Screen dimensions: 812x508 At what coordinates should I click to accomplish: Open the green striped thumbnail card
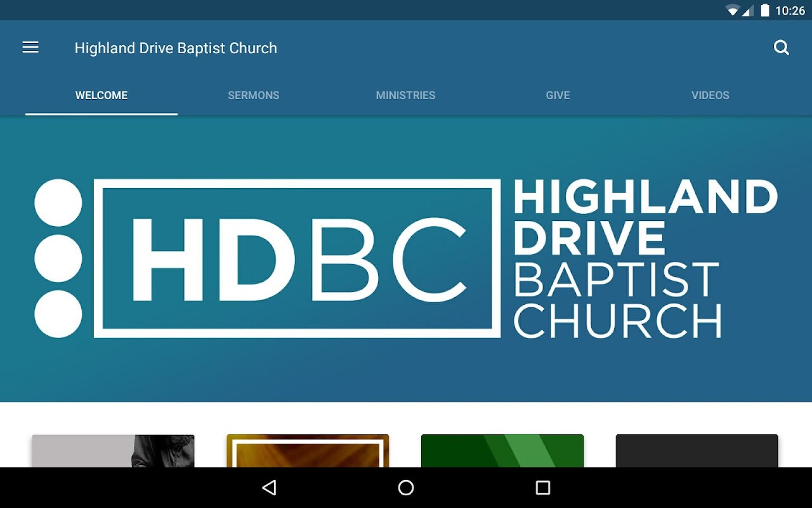pyautogui.click(x=502, y=451)
